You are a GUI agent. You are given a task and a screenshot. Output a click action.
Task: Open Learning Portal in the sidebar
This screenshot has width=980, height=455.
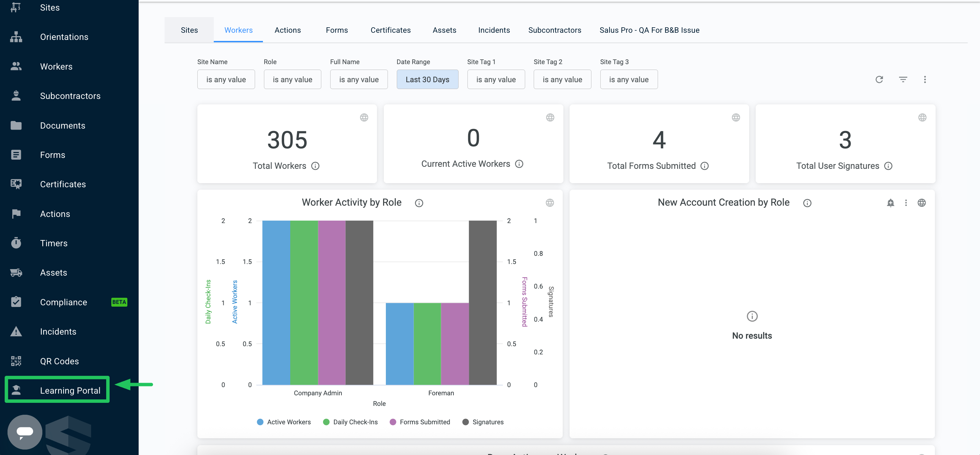click(x=57, y=390)
